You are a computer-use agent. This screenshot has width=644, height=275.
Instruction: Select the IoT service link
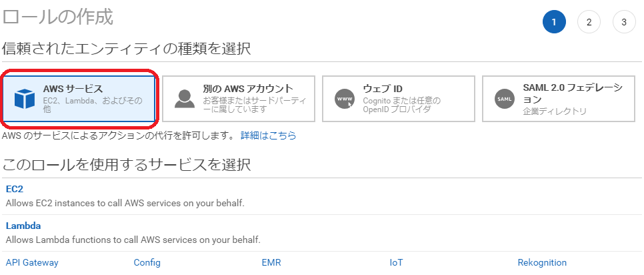(397, 262)
